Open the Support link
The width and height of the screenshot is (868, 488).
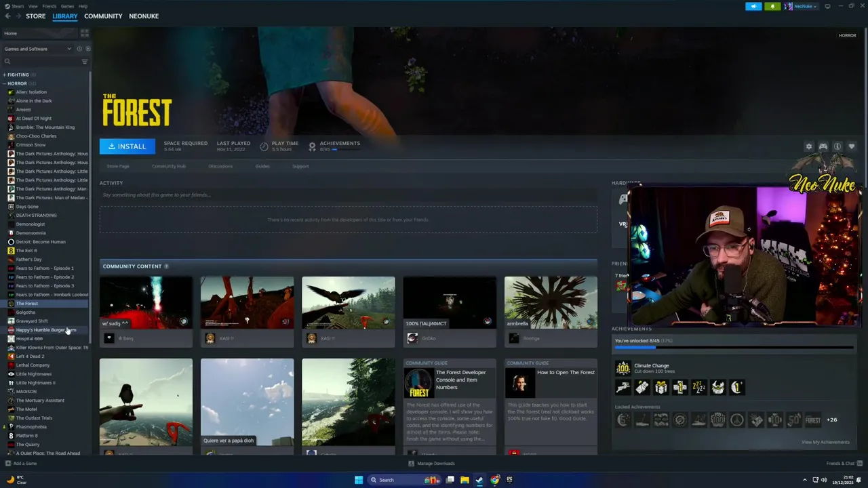(300, 166)
